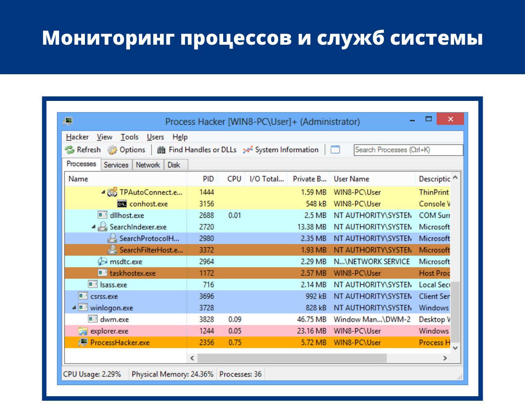Select the 46.75 MB private bytes cell

(x=312, y=319)
